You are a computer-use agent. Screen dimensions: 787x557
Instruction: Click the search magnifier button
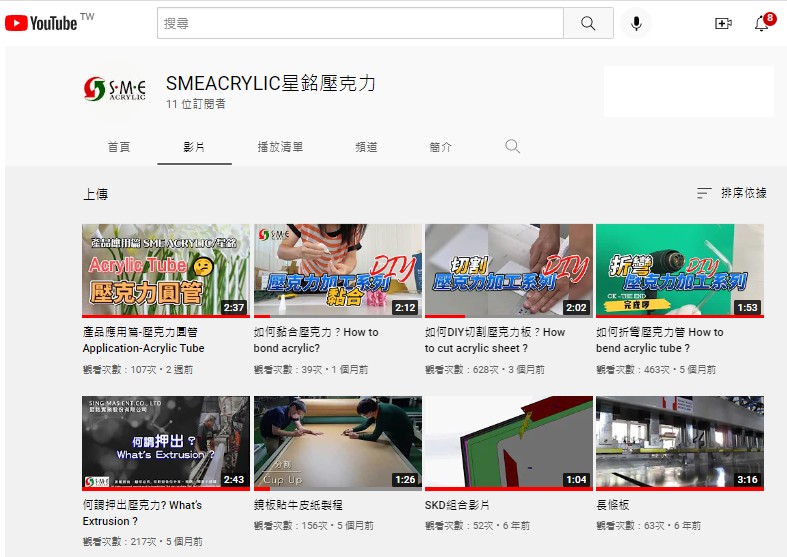[588, 23]
